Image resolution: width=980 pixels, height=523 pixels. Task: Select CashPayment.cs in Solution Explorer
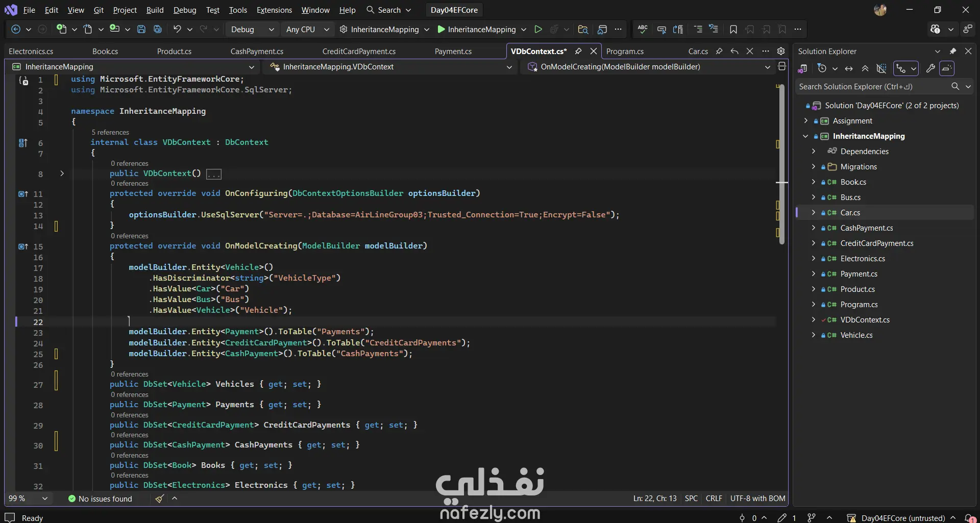pyautogui.click(x=867, y=228)
